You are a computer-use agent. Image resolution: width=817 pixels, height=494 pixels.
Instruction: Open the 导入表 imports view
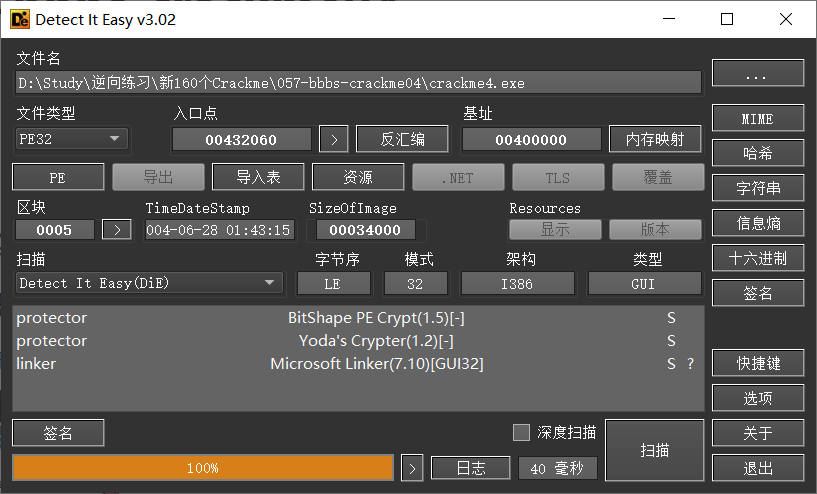[x=257, y=177]
